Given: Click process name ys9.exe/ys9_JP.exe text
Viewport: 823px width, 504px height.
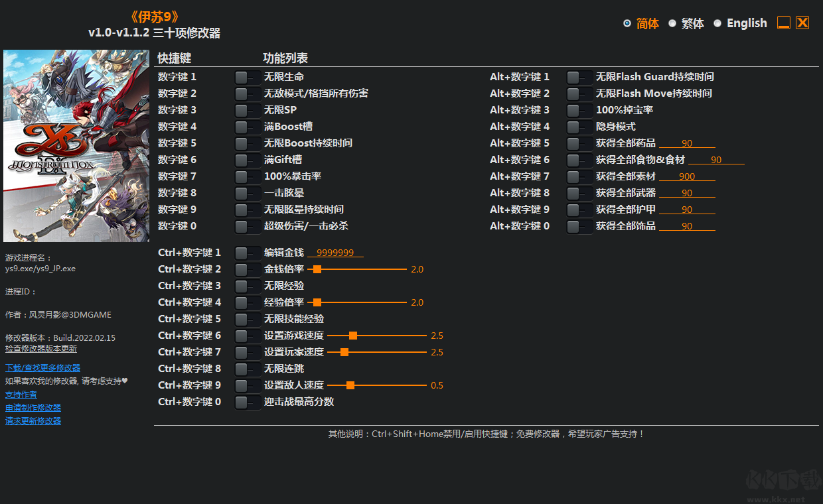Looking at the screenshot, I should [40, 269].
